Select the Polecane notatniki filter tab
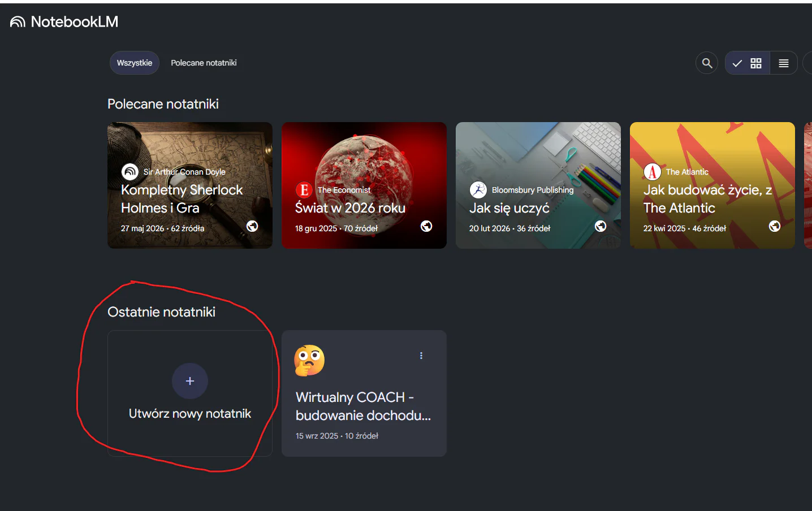The image size is (812, 511). click(204, 63)
